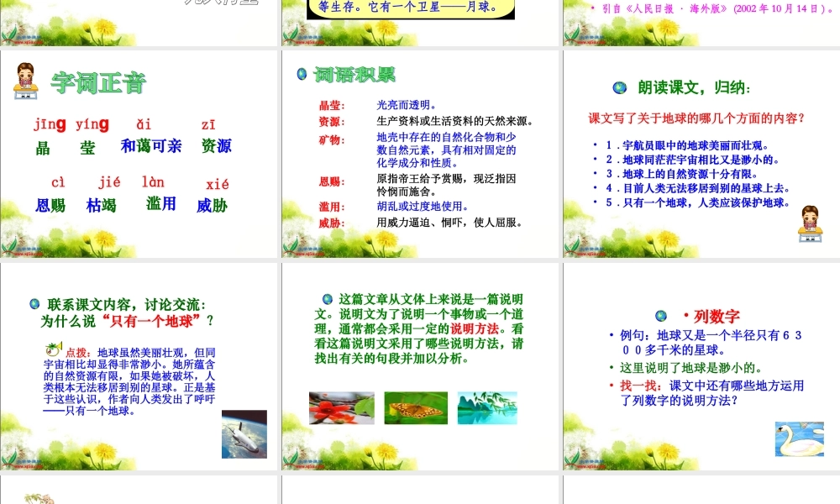Click the pinyin zī
Viewport: 840px width, 504px height.
[x=208, y=125]
